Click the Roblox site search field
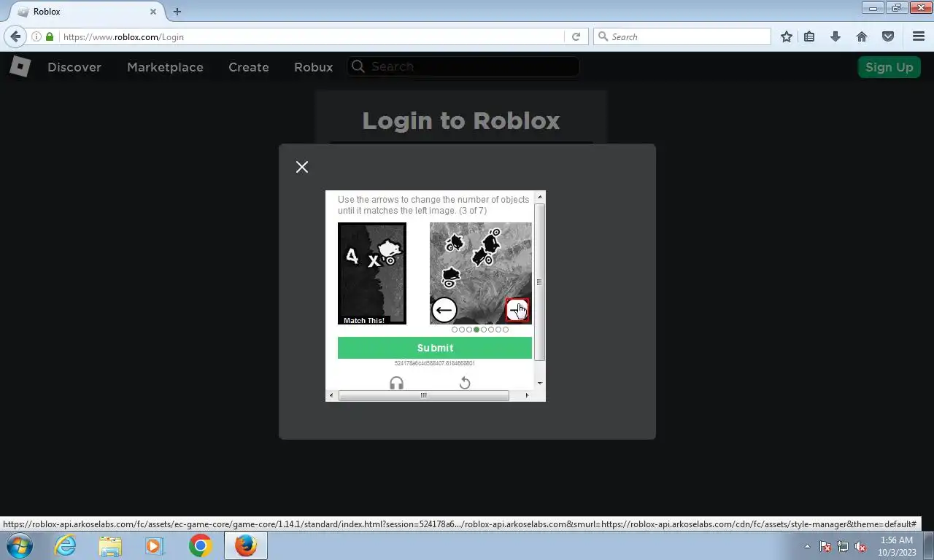The width and height of the screenshot is (934, 560). tap(463, 66)
